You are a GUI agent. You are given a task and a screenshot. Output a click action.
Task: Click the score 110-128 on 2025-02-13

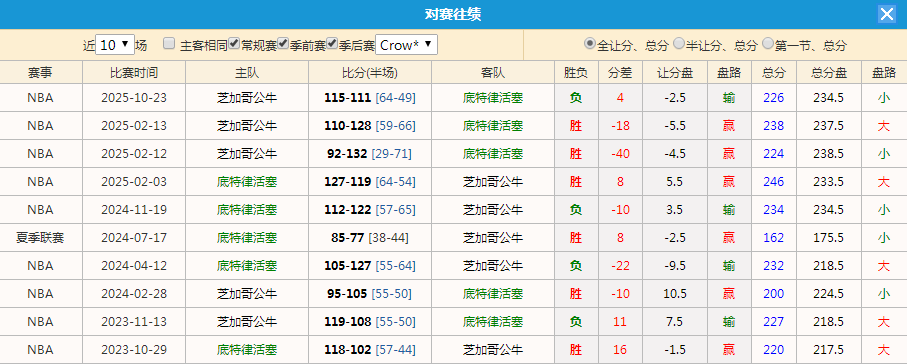pos(347,126)
